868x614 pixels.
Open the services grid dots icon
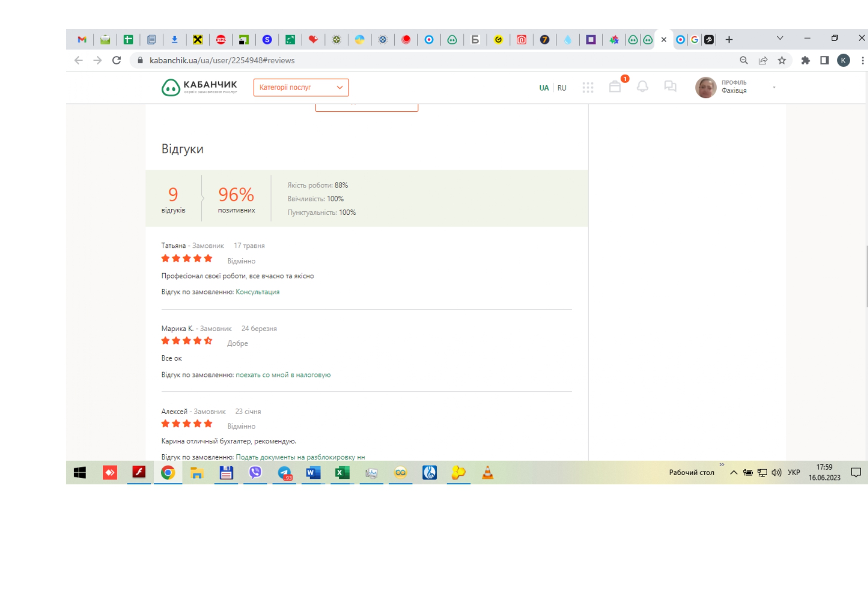coord(588,88)
